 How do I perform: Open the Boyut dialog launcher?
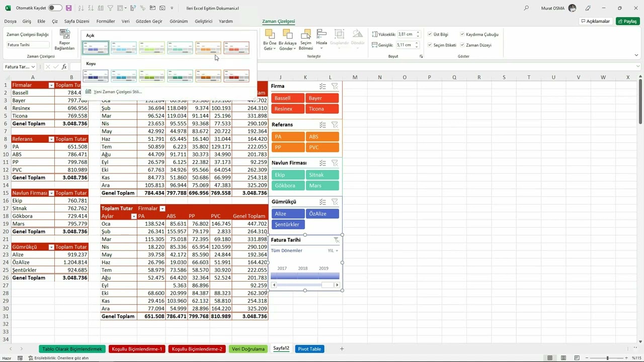click(421, 56)
